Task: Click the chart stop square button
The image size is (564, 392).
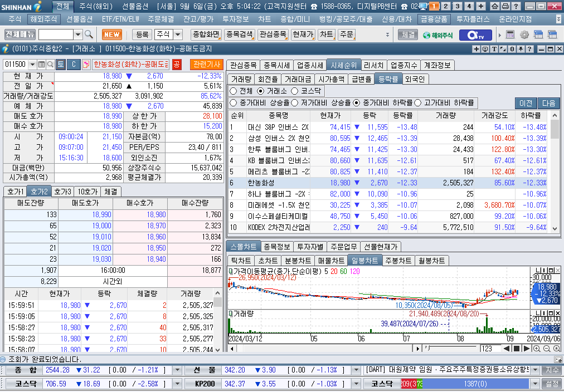Action: pyautogui.click(x=517, y=349)
